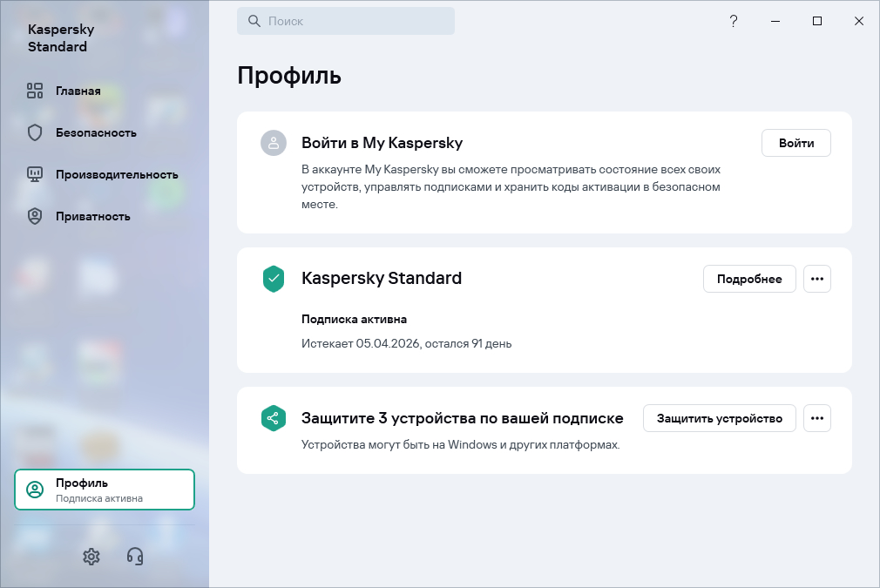The image size is (880, 588).
Task: Click the My Kaspersky user avatar icon
Action: point(274,143)
